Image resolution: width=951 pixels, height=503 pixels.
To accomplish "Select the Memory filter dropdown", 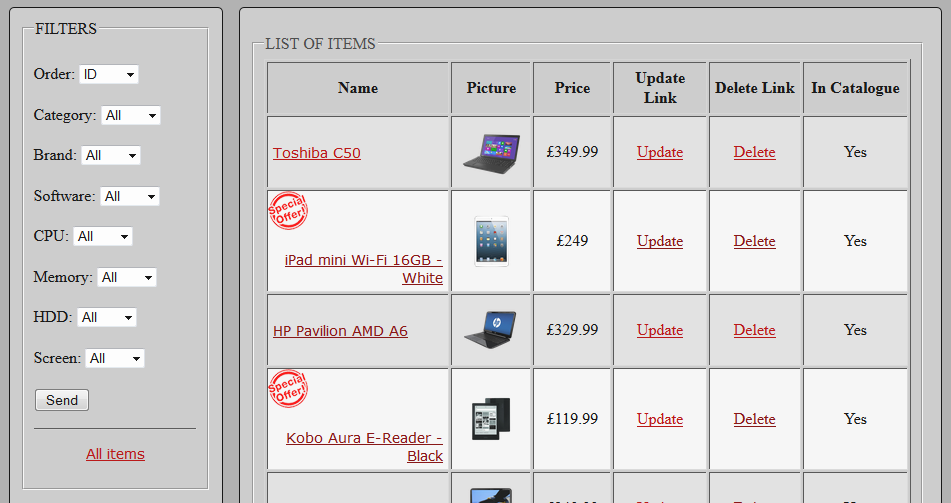I will click(126, 278).
